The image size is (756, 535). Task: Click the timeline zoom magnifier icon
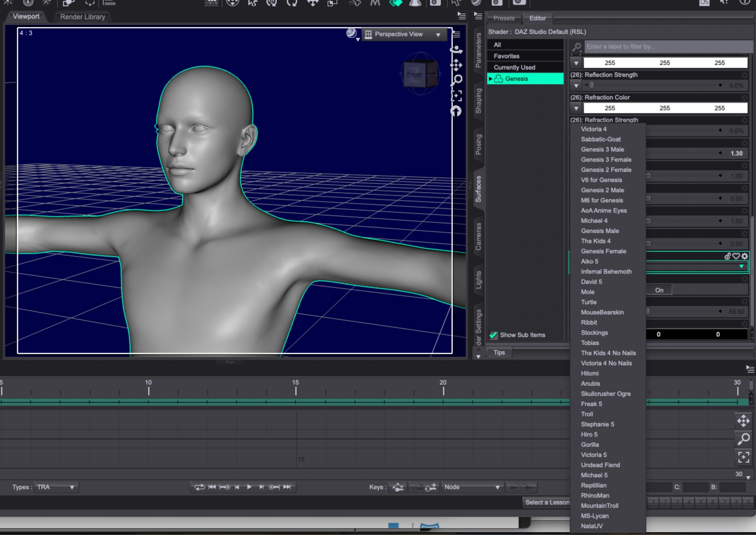tap(744, 439)
